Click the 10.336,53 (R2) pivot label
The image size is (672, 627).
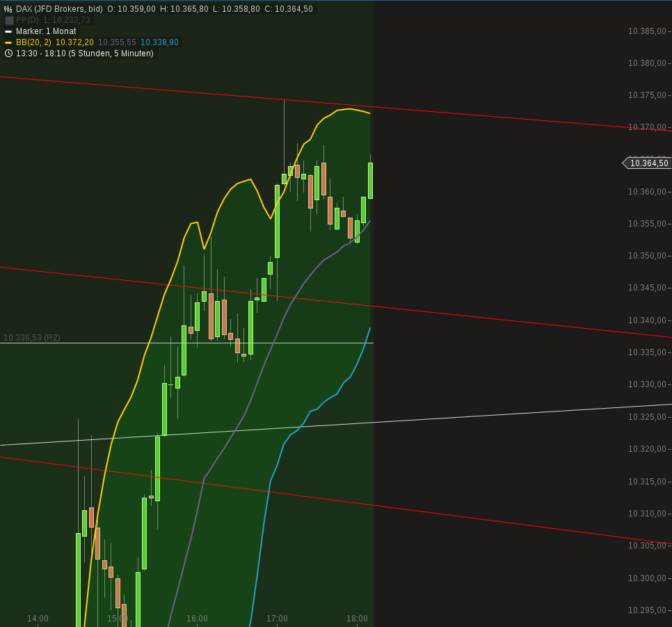point(32,338)
